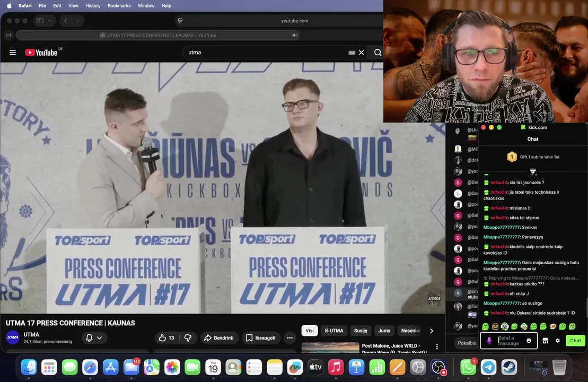Open 'Post Malone, Juice WRLD' video title
This screenshot has height=382, width=588.
pos(394,349)
